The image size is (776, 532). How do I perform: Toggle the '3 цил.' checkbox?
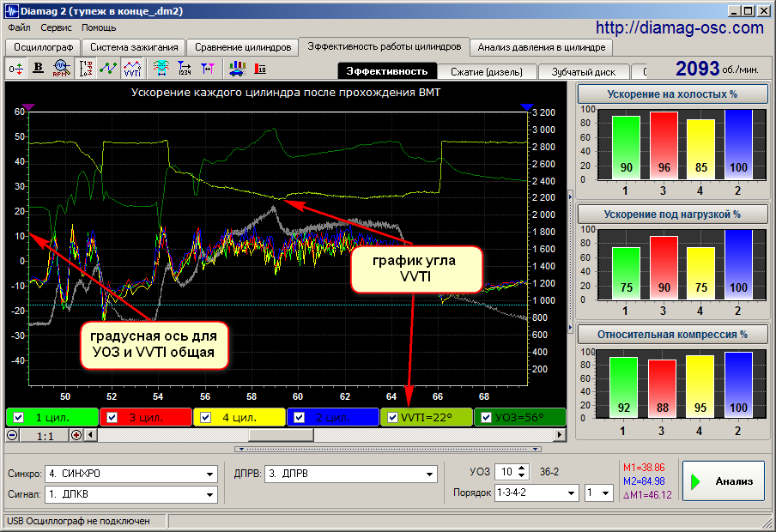(112, 418)
